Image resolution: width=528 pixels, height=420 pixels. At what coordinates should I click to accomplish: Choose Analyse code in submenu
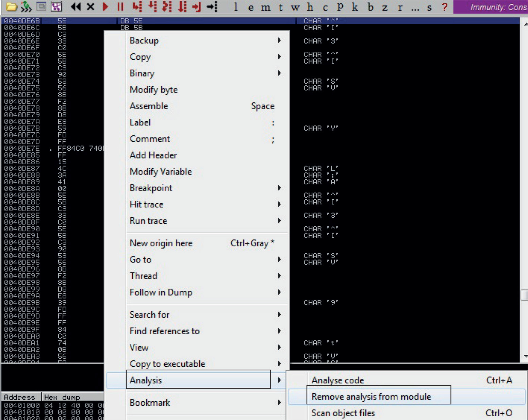[x=337, y=380]
